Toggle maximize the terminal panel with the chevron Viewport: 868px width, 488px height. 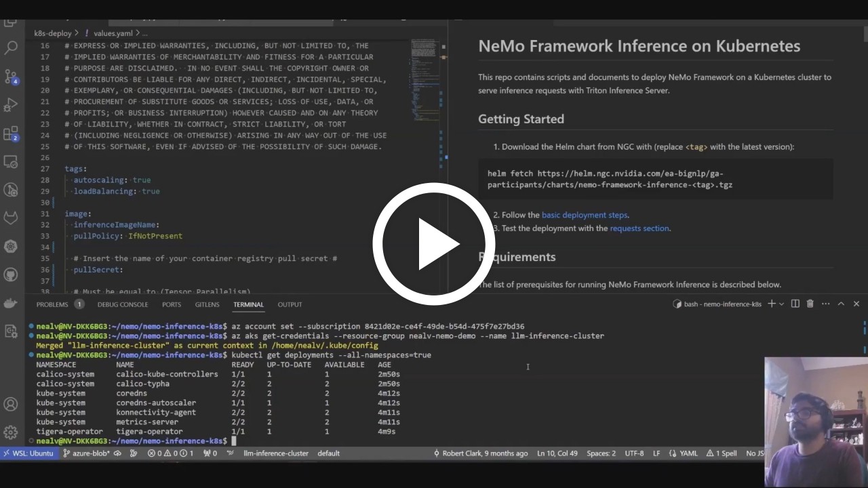(841, 304)
